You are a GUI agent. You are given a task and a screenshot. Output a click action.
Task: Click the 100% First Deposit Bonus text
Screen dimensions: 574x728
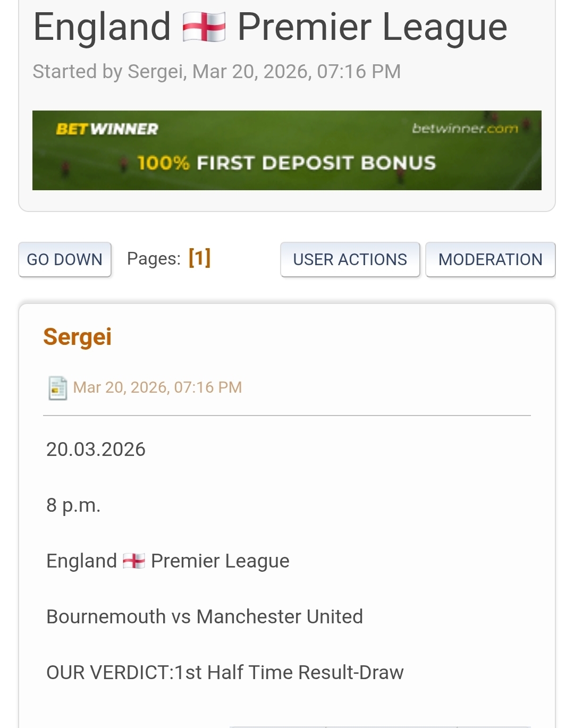coord(287,163)
